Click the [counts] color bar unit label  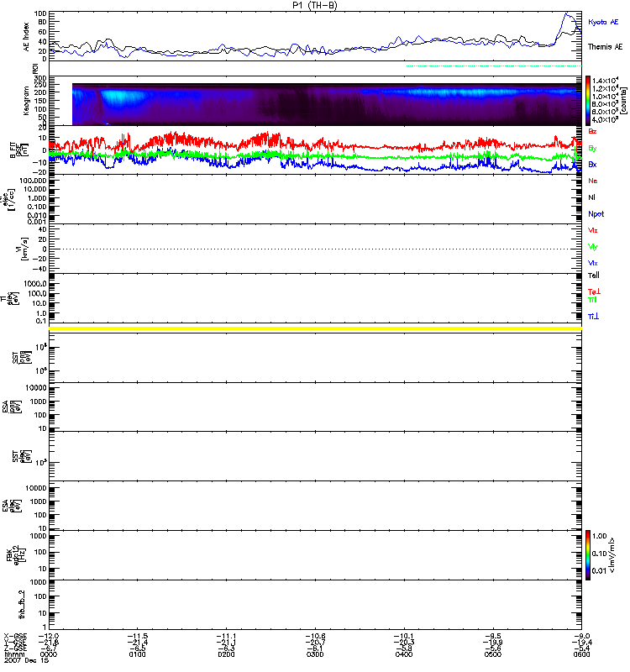(x=623, y=101)
